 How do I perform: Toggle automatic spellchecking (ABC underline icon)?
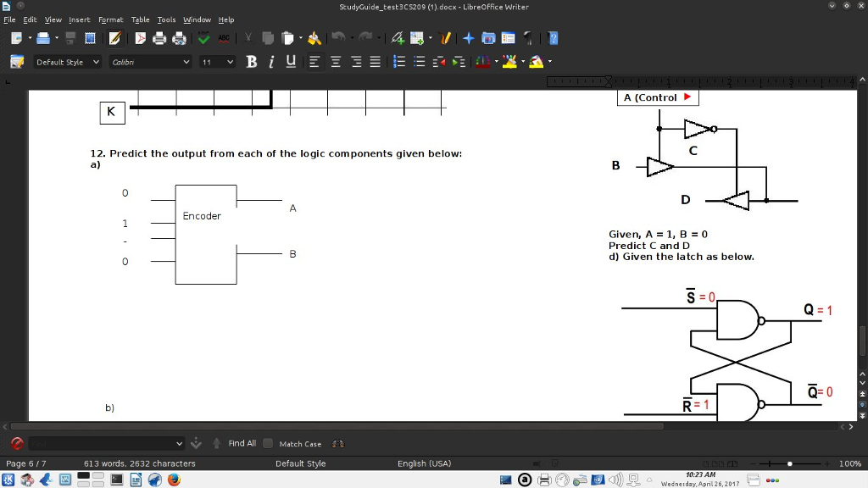click(x=224, y=37)
